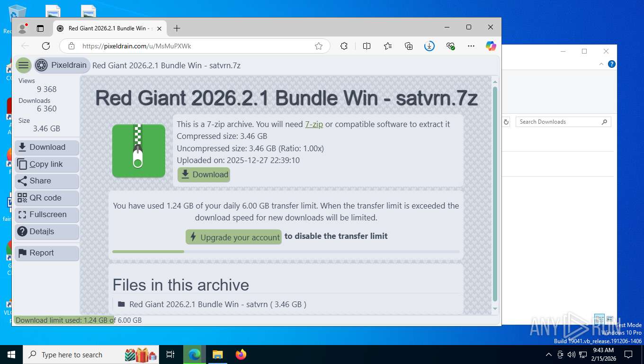This screenshot has width=644, height=364.
Task: Click the pixeldrain.com address bar
Action: (194, 46)
